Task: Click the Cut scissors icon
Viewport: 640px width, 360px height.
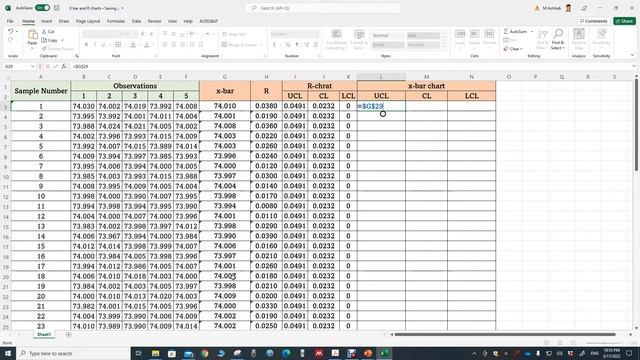Action: pos(44,31)
